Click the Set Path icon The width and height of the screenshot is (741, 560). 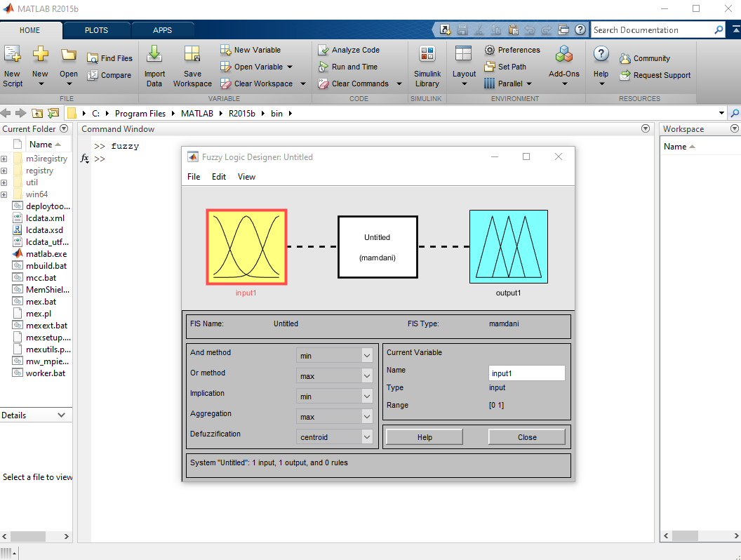coord(490,67)
